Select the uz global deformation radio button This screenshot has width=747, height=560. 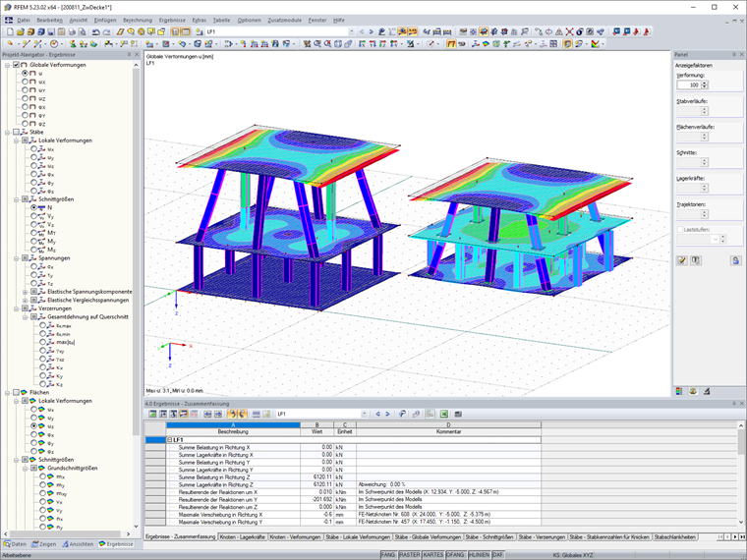pos(25,98)
